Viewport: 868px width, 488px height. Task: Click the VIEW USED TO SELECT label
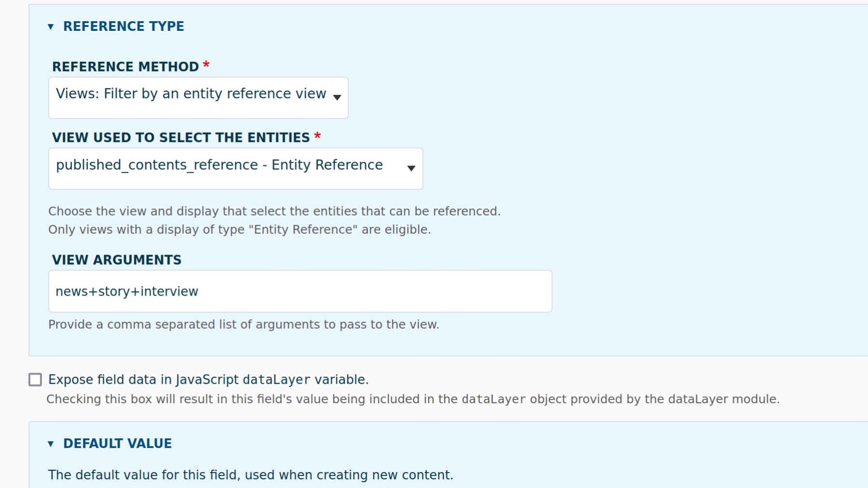(181, 137)
